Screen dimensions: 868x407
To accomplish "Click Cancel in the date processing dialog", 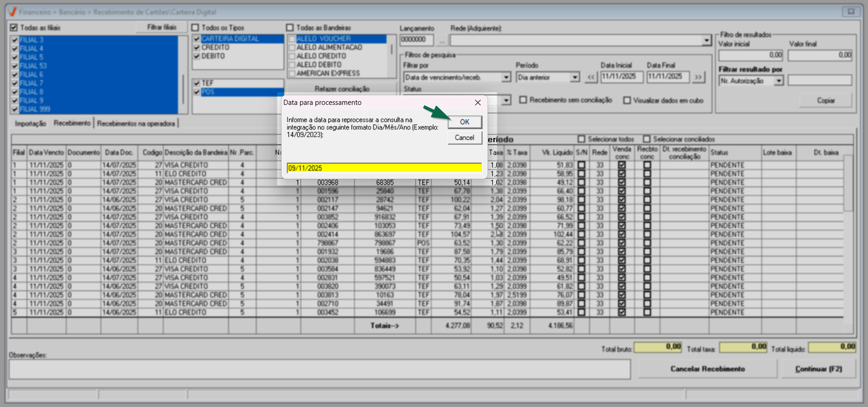I will point(465,138).
